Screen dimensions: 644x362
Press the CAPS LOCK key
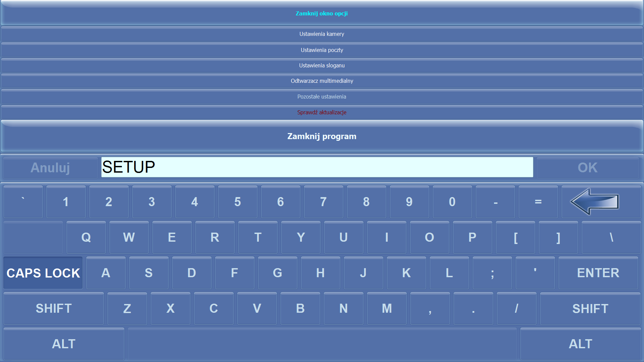[x=43, y=272]
